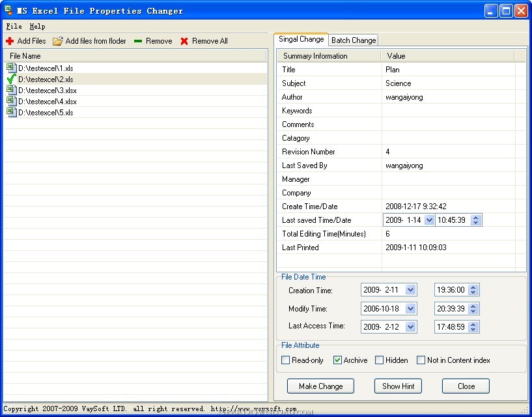Select the Excel icon for 1.xls
The width and height of the screenshot is (532, 417).
point(11,68)
